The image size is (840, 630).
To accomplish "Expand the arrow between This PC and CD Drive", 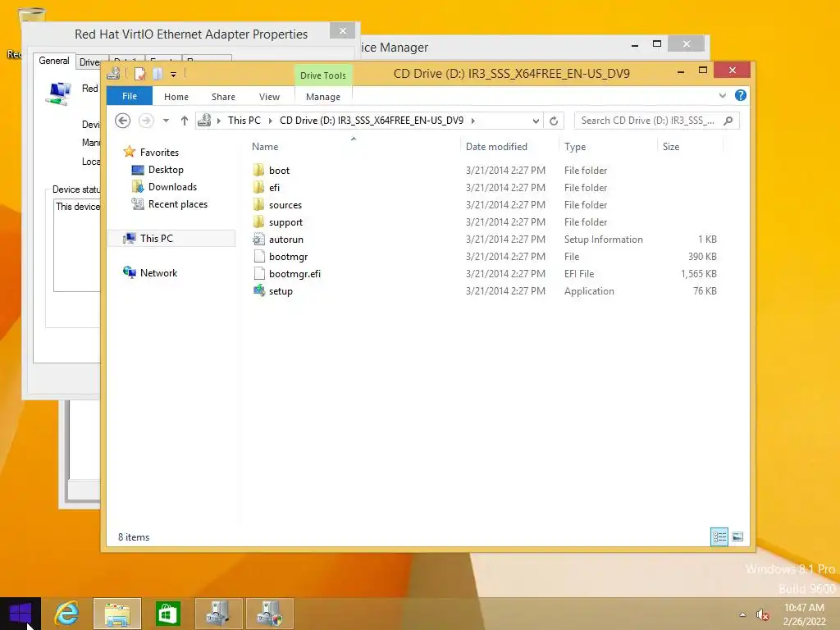I will click(x=271, y=121).
